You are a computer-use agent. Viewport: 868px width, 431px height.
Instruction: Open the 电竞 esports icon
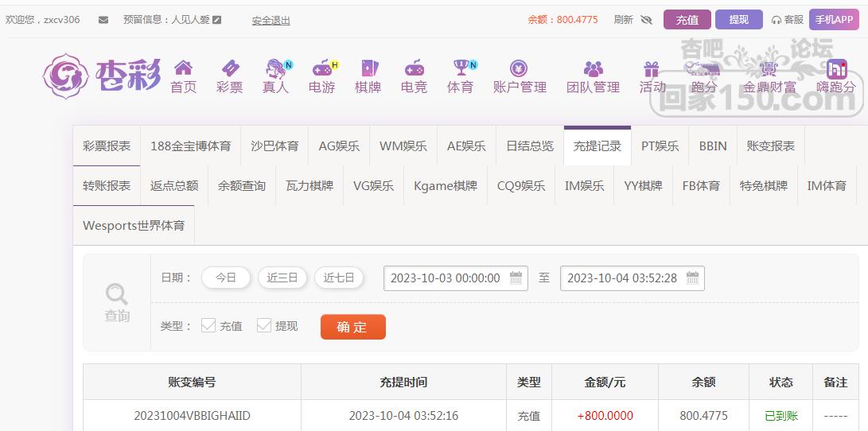[x=414, y=68]
